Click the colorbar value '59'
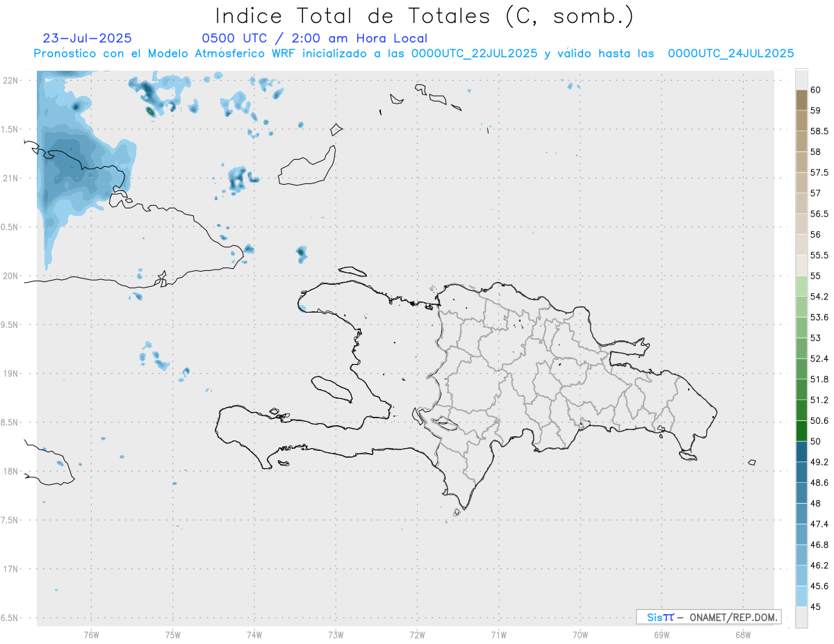This screenshot has width=834, height=644. (816, 110)
